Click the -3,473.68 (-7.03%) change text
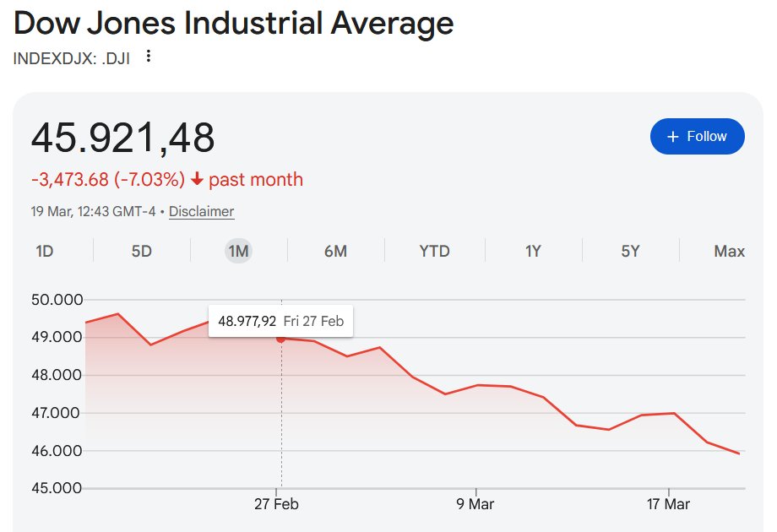Screen dimensions: 777x532 click(x=108, y=179)
